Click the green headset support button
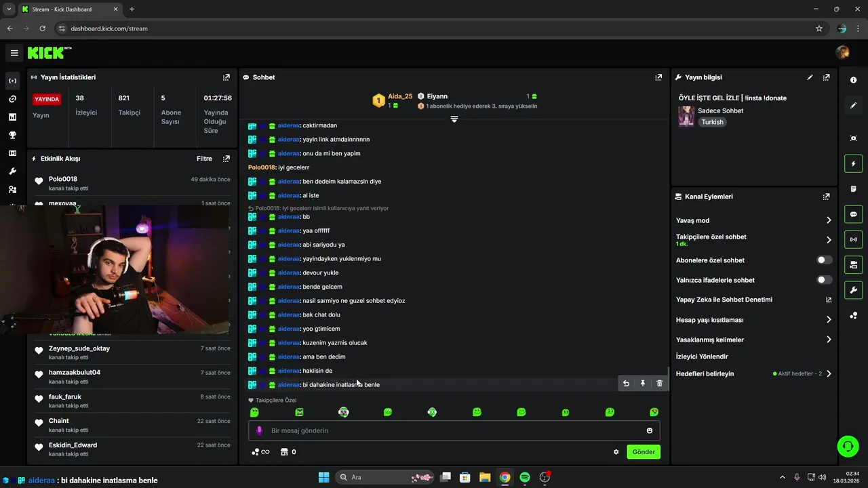 pyautogui.click(x=848, y=446)
